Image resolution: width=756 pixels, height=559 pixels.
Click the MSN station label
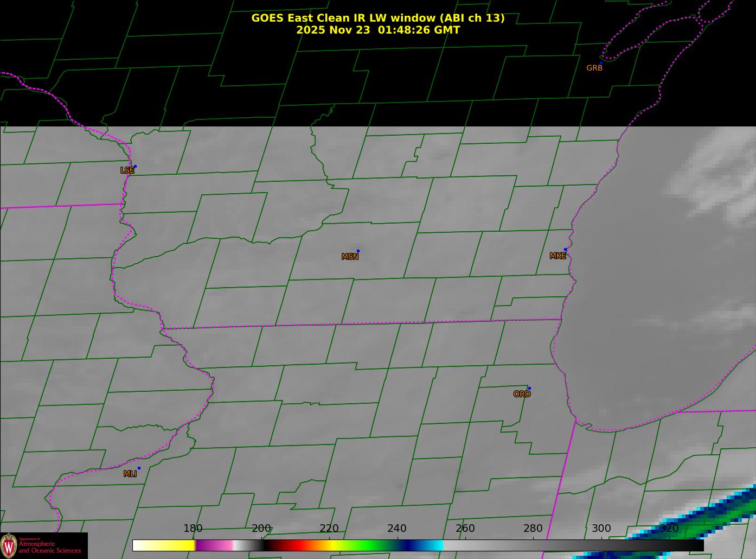(350, 257)
